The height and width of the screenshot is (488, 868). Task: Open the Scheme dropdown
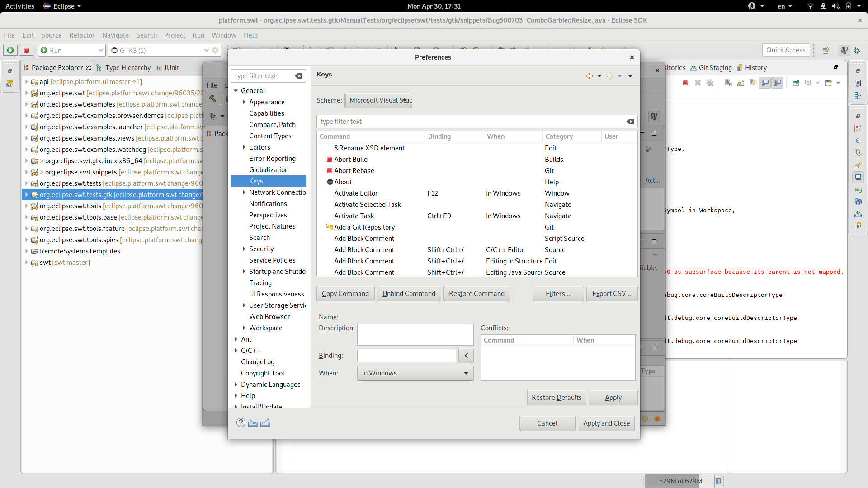(x=378, y=100)
